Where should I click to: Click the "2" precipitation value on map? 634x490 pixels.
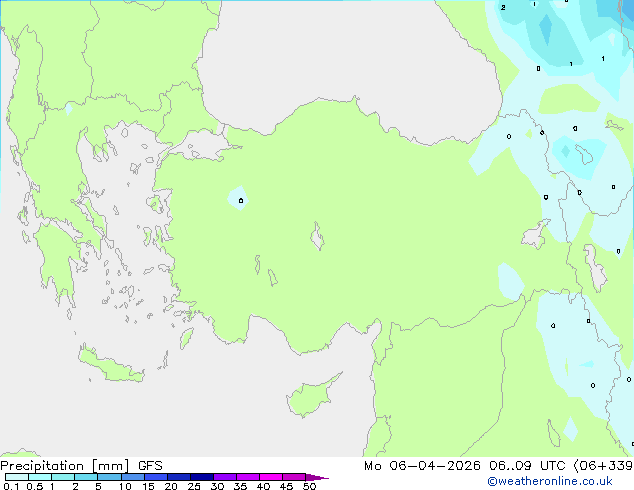tap(503, 7)
